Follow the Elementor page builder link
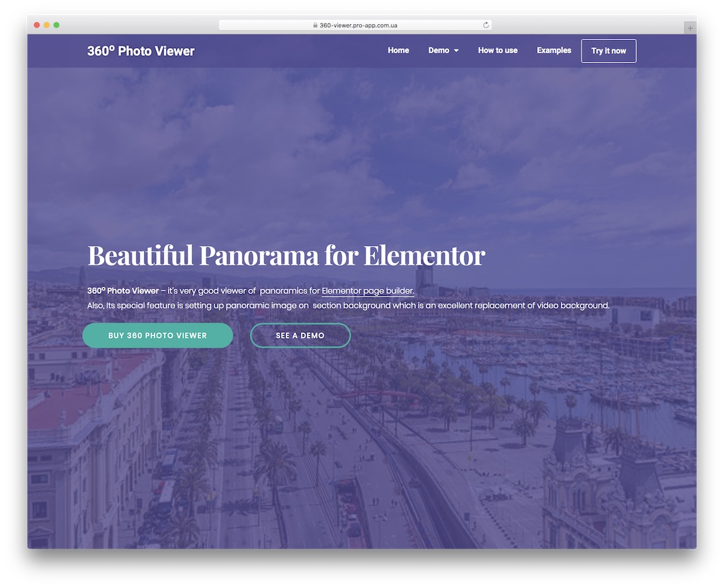 (x=367, y=291)
